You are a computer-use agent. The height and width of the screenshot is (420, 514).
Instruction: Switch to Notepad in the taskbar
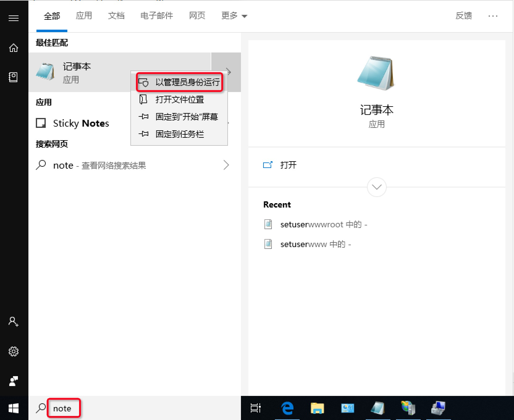coord(378,408)
